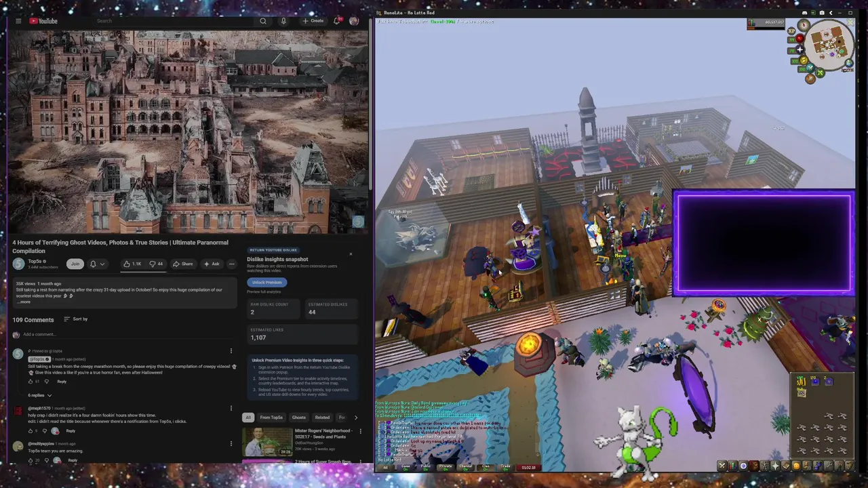The height and width of the screenshot is (488, 868).
Task: Click the YouTube video player frame
Action: point(189,131)
